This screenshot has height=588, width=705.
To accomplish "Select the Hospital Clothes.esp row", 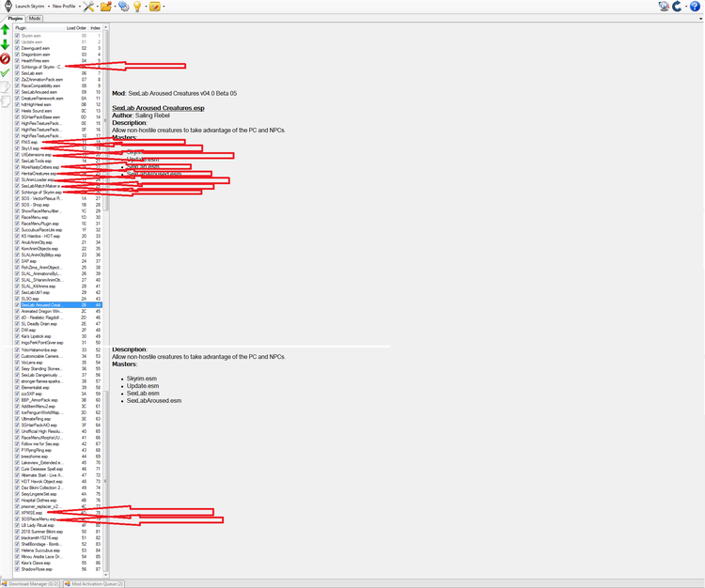I will pos(58,500).
